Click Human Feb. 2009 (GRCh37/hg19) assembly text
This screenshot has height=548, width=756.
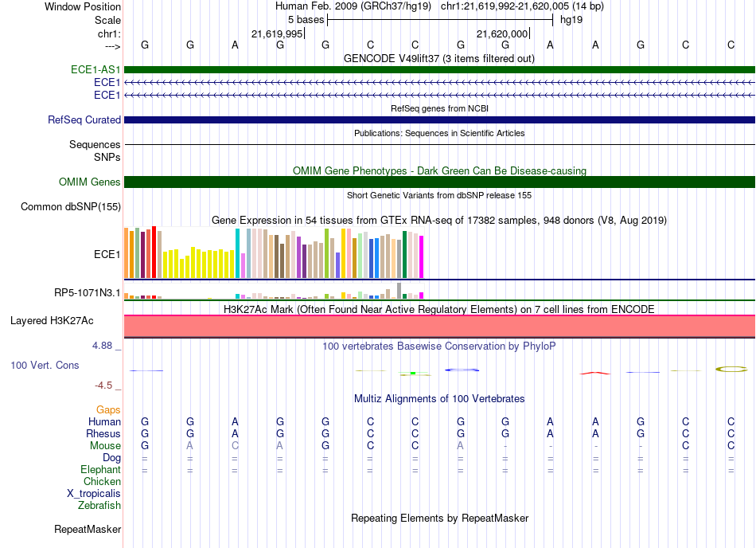(x=353, y=6)
